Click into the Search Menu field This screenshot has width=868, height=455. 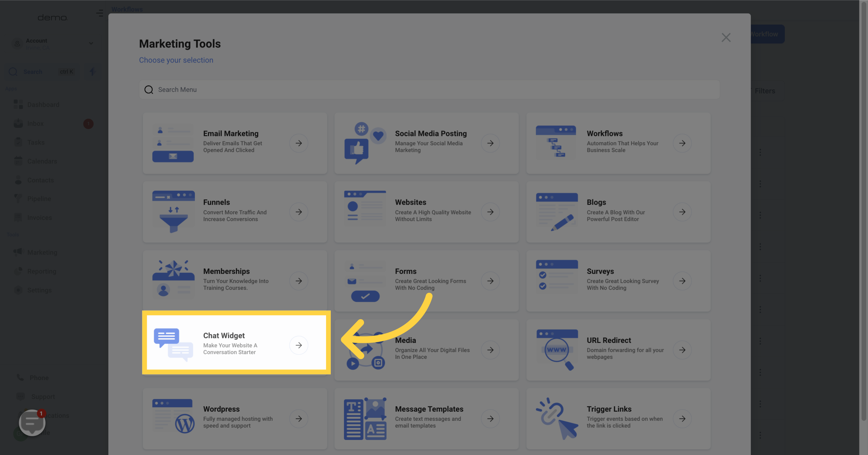(429, 89)
